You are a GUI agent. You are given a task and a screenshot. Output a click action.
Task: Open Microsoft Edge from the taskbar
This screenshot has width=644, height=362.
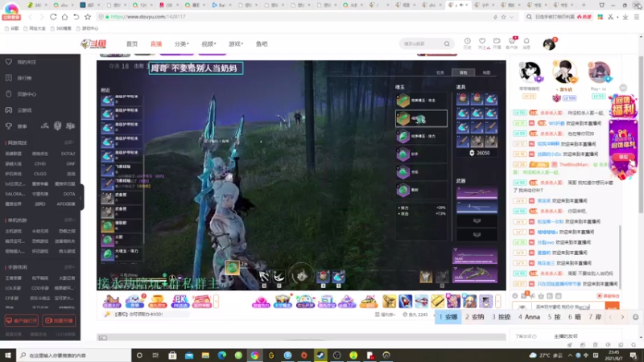222,355
